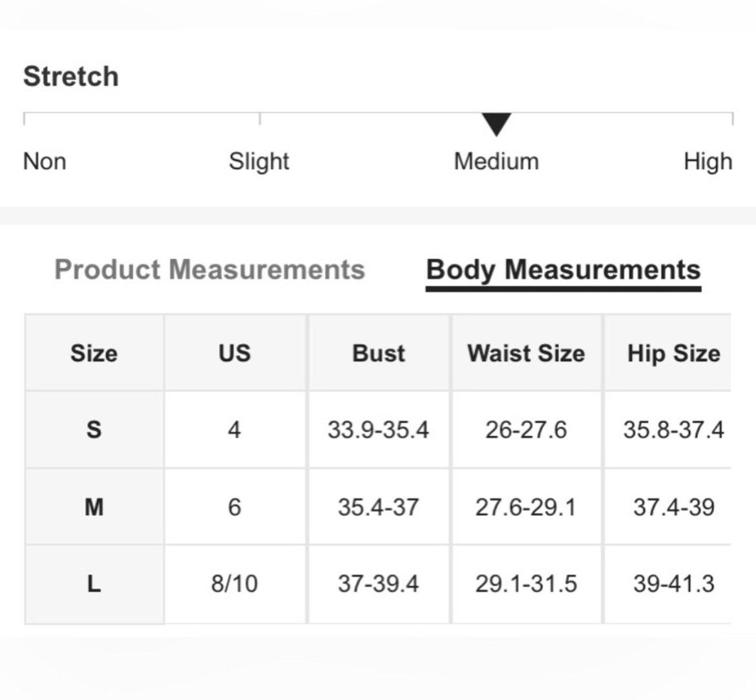
Task: Click the US column header
Action: coord(235,353)
